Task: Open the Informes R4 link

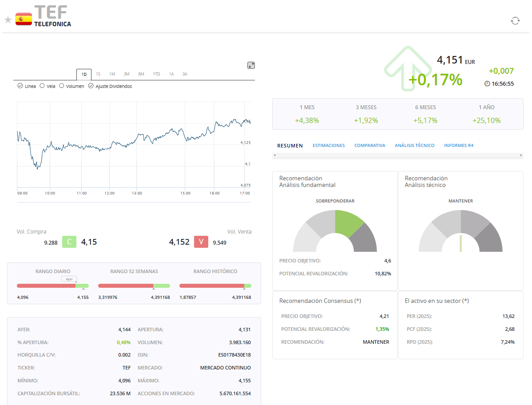Action: 458,146
